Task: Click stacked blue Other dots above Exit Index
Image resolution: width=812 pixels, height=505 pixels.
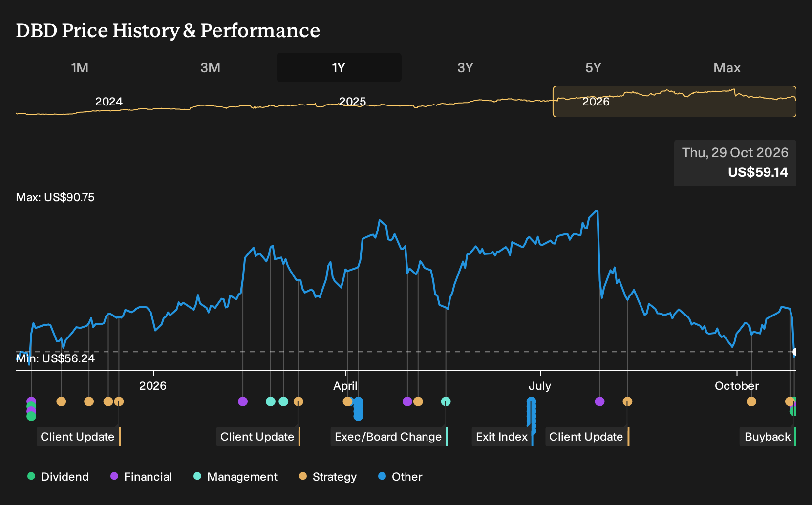Action: point(532,416)
